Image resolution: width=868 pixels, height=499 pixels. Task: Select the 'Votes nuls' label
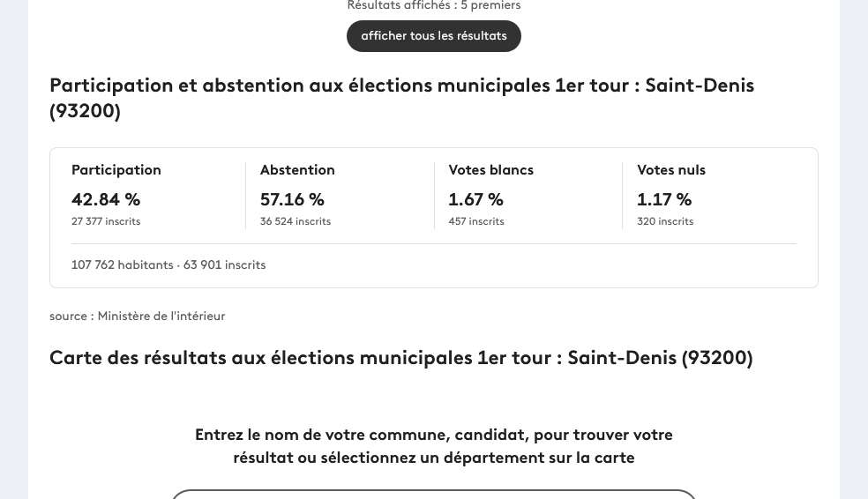671,170
